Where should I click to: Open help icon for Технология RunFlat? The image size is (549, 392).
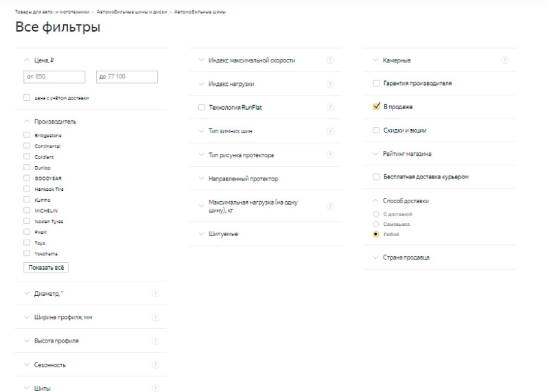point(330,107)
